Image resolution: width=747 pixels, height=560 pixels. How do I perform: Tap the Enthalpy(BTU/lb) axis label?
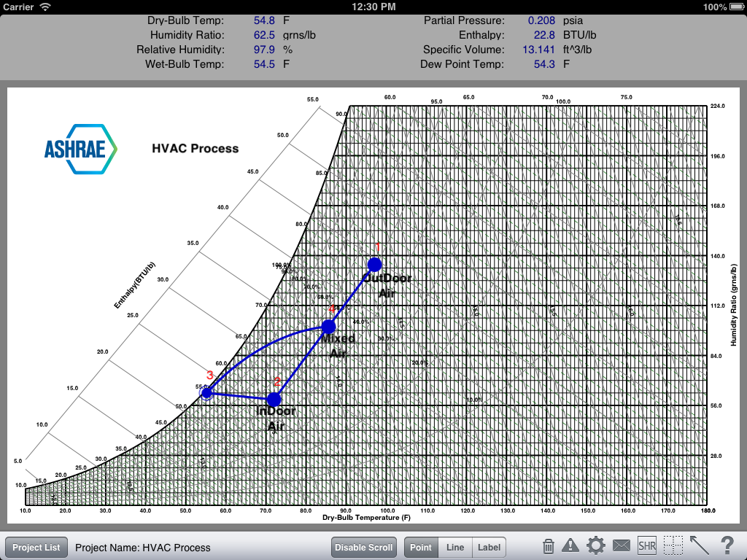click(x=134, y=285)
